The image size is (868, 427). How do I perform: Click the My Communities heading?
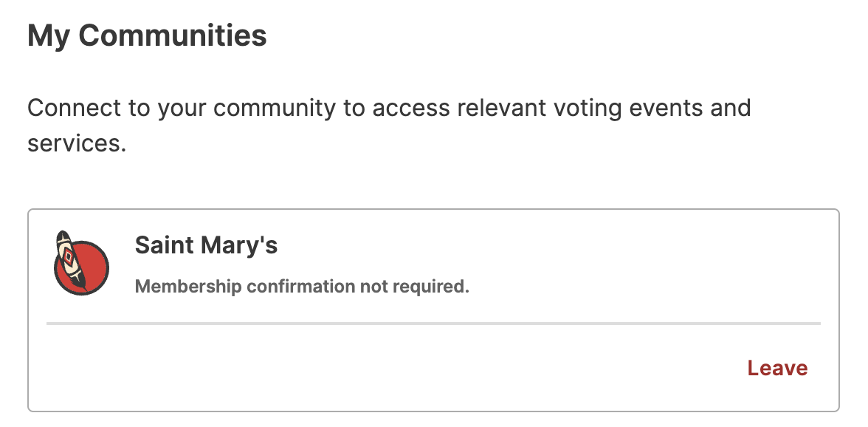tap(147, 35)
